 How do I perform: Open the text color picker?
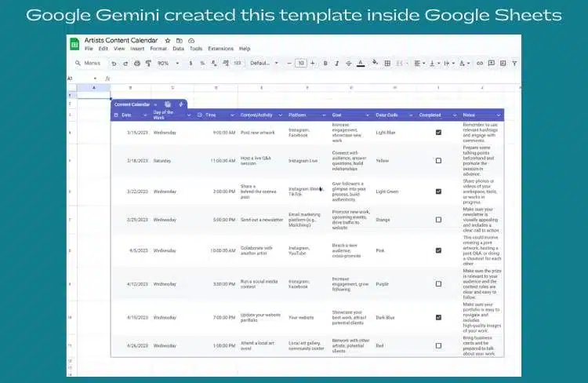pos(361,64)
